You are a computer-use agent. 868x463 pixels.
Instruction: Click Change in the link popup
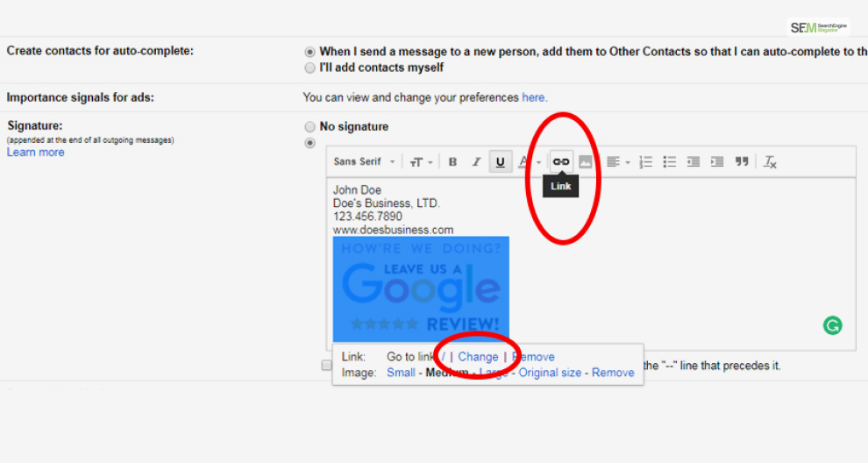click(478, 357)
